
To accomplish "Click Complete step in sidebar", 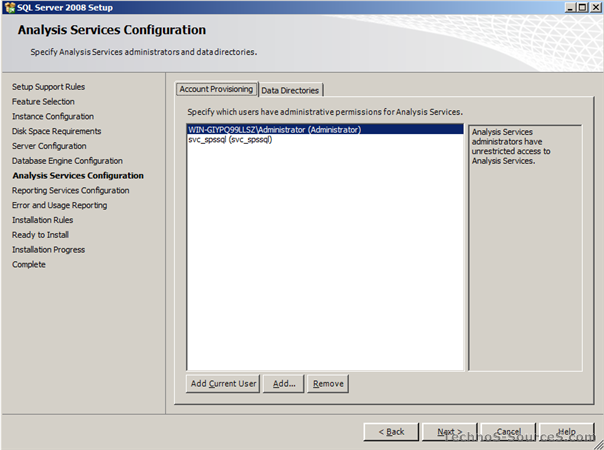I will coord(29,264).
